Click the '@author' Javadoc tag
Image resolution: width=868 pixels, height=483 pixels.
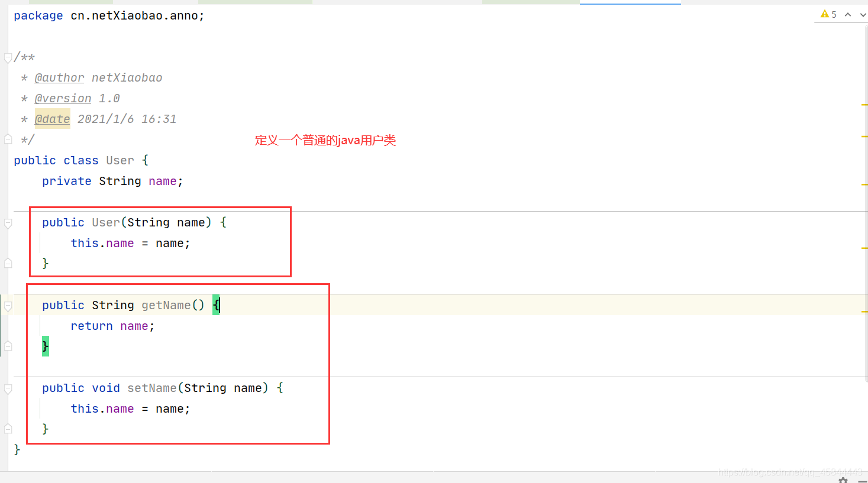point(59,78)
